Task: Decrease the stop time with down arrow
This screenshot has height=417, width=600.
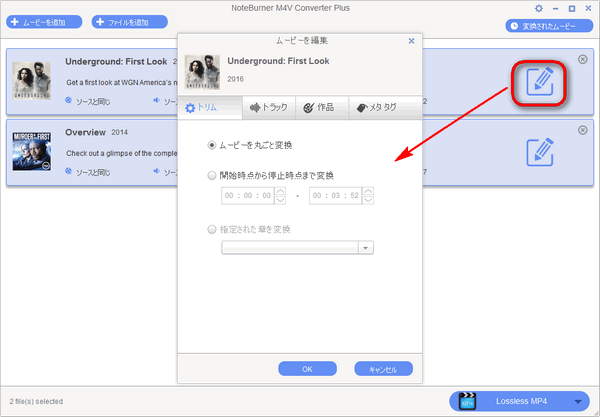Action: click(368, 200)
